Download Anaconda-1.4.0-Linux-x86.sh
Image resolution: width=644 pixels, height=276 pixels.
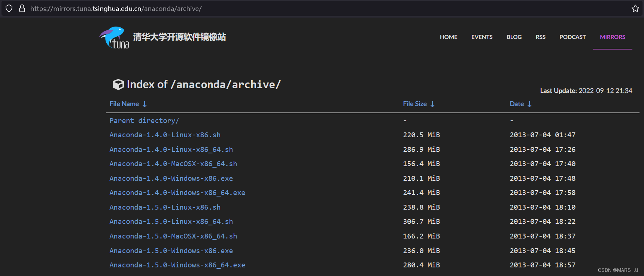(x=165, y=135)
